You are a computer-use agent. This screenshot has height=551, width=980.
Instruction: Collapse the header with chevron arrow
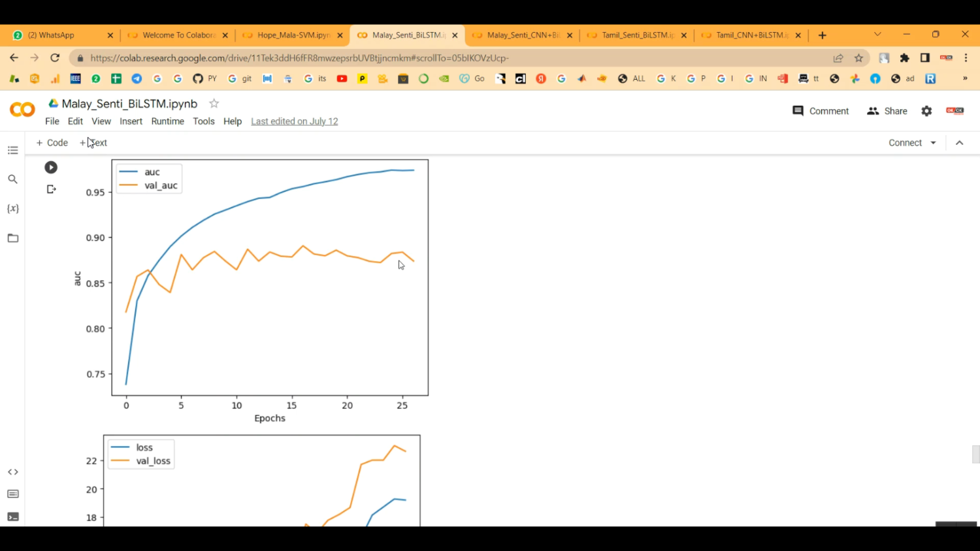point(959,143)
